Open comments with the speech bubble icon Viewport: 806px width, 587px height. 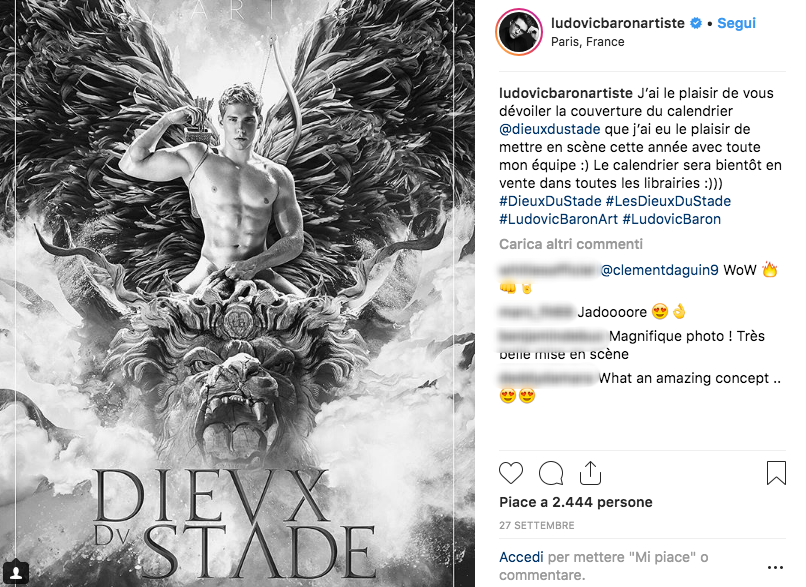tap(551, 473)
